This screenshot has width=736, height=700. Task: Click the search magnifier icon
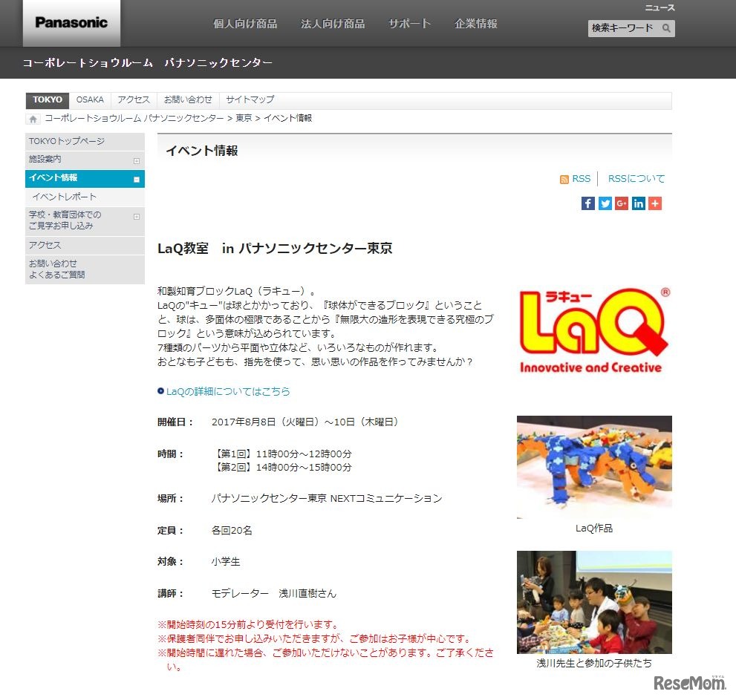tap(667, 28)
